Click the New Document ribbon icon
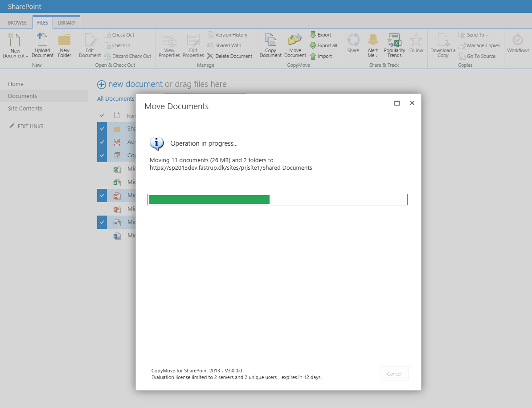 click(x=15, y=40)
